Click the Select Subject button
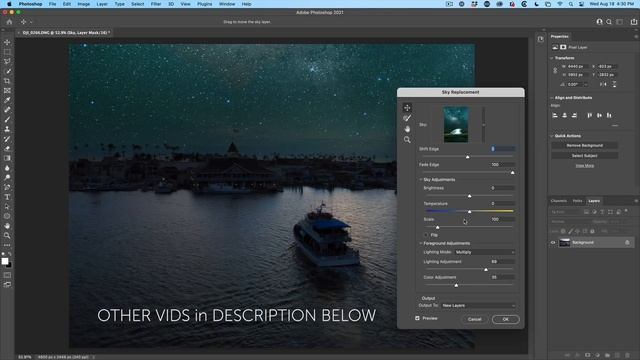 (x=584, y=156)
